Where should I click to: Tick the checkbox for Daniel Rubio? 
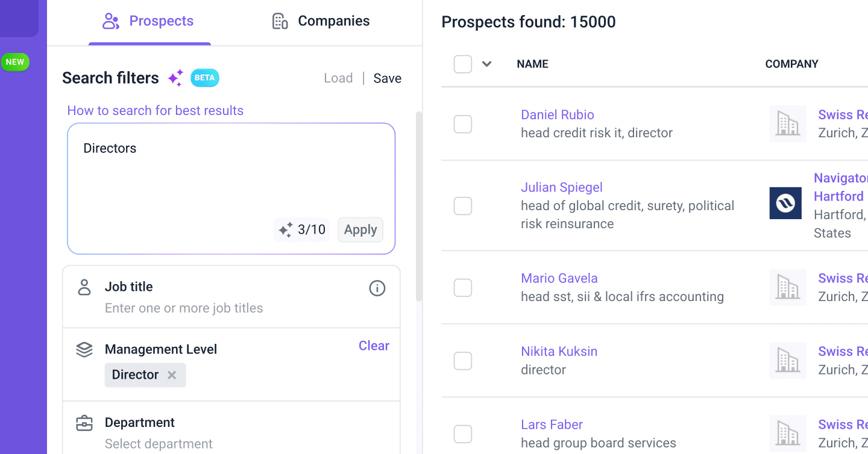(x=463, y=124)
